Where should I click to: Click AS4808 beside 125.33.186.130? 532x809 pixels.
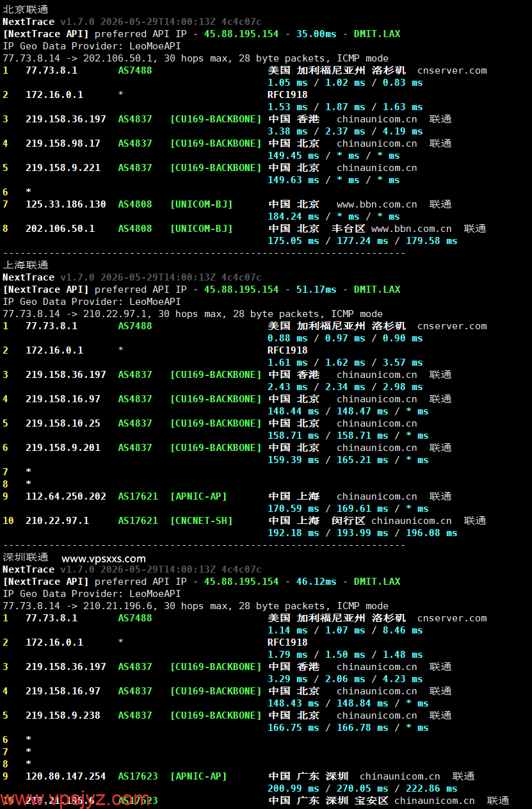135,204
